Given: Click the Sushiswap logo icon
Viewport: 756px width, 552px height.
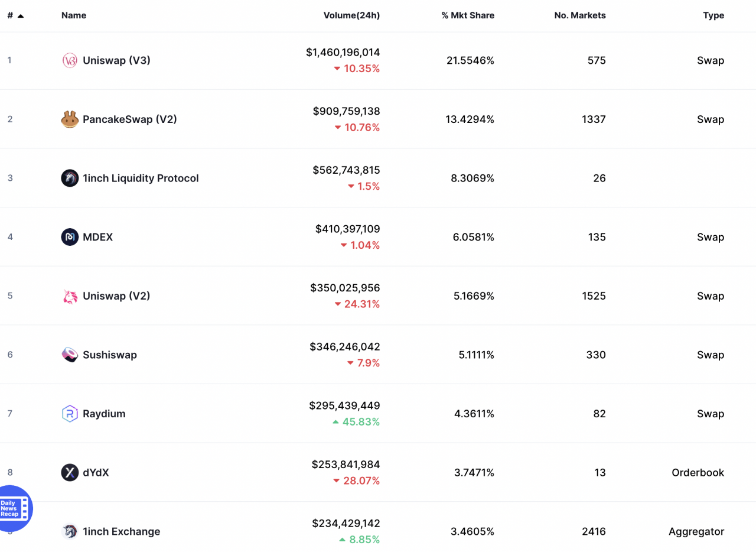Looking at the screenshot, I should [x=70, y=355].
